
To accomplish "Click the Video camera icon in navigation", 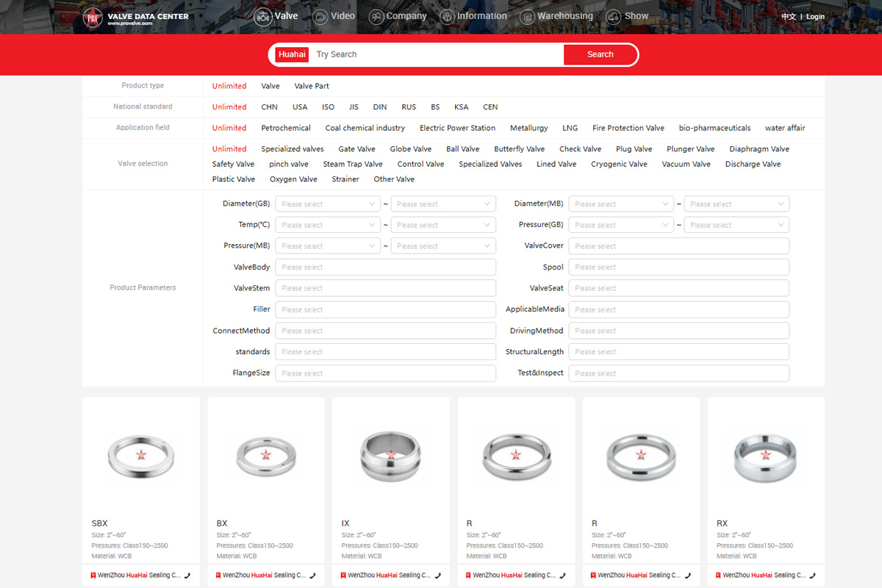I will (x=320, y=17).
